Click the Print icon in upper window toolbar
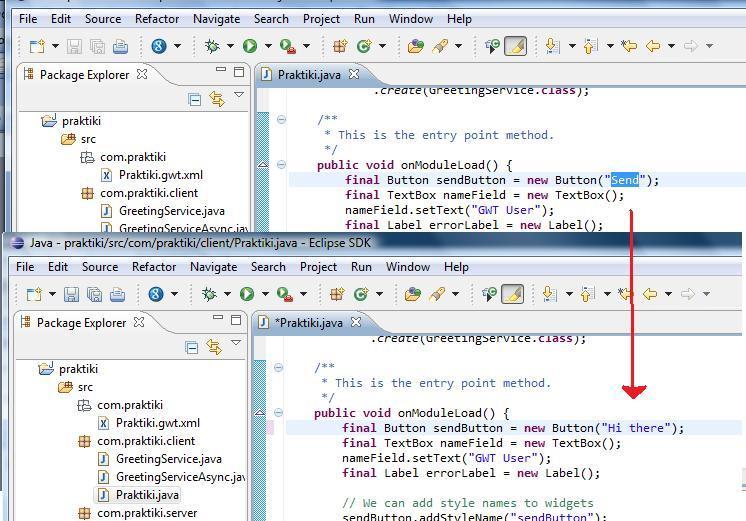746x521 pixels. tap(120, 46)
